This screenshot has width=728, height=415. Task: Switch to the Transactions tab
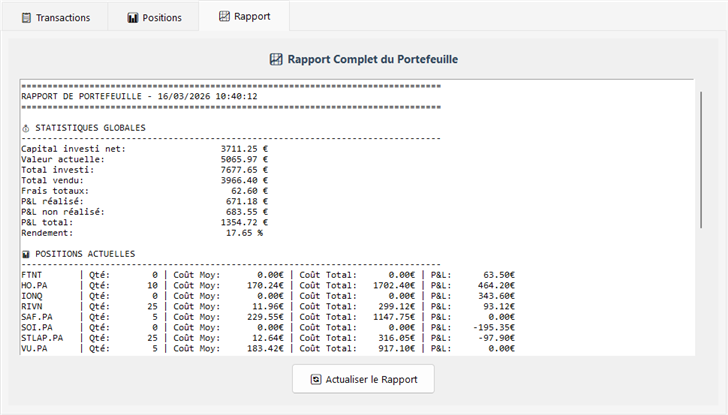coord(55,18)
